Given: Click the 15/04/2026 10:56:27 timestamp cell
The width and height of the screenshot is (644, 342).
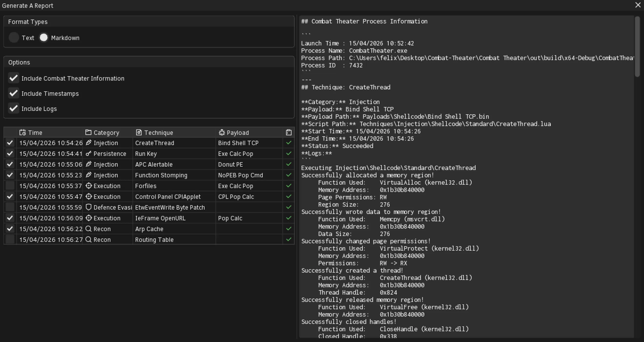Looking at the screenshot, I should [50, 240].
